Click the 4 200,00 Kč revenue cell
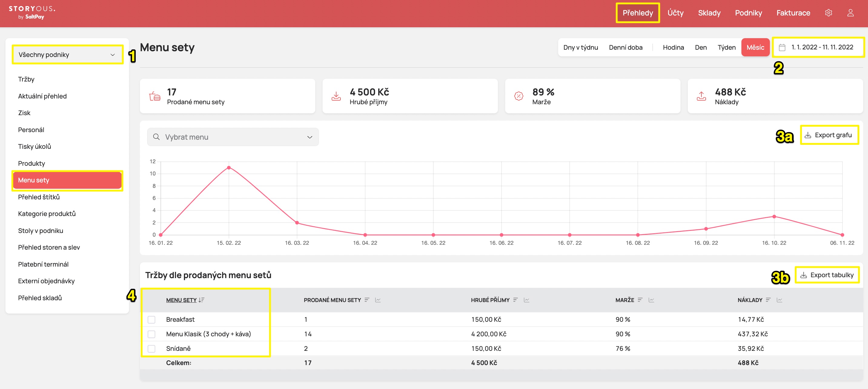This screenshot has height=389, width=868. [489, 334]
